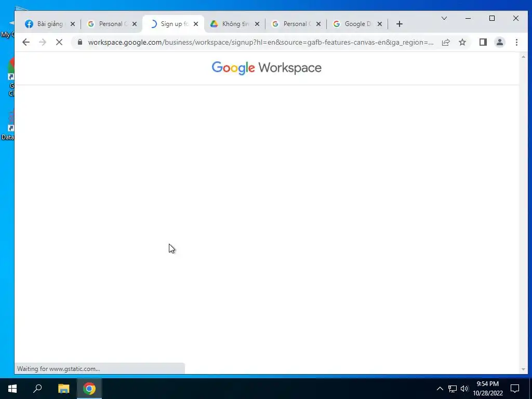The image size is (532, 399).
Task: Open Chrome's three-dot menu
Action: tap(516, 42)
